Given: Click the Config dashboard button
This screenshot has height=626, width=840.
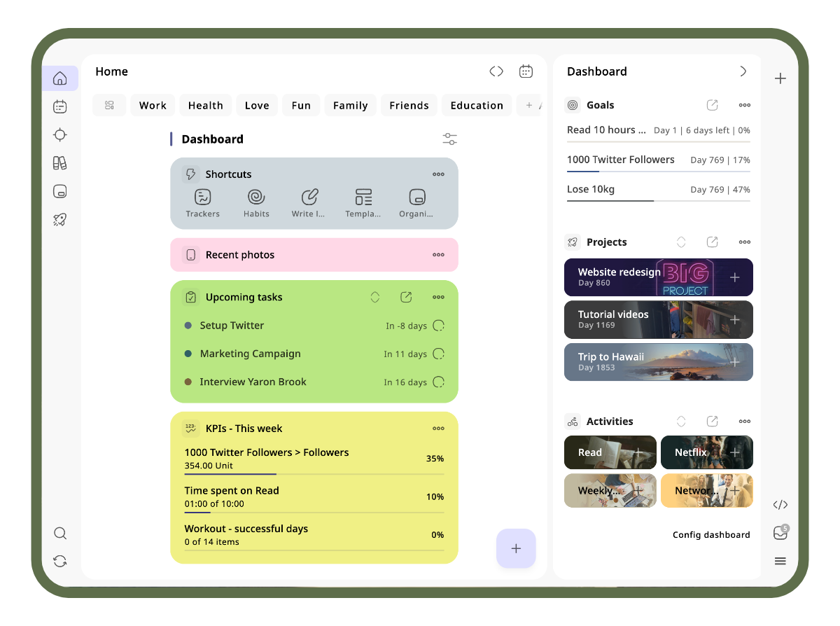Looking at the screenshot, I should 711,534.
